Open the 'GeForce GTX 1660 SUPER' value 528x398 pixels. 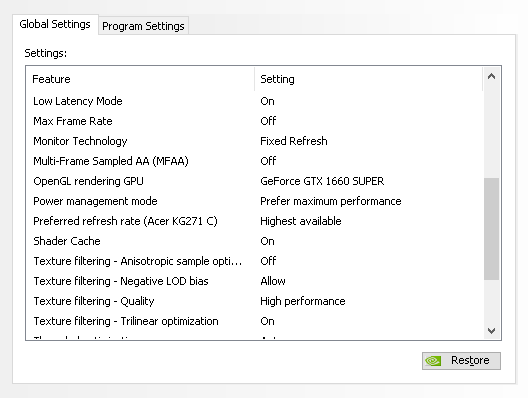(322, 181)
